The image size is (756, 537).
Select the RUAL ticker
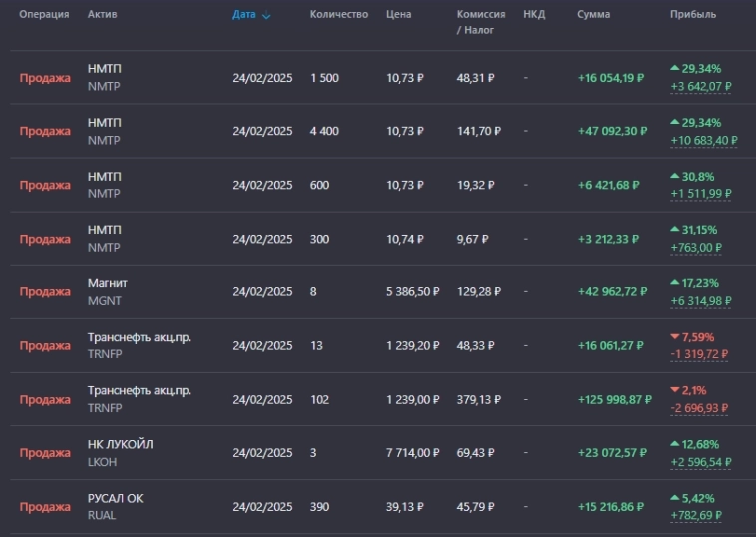click(x=102, y=516)
